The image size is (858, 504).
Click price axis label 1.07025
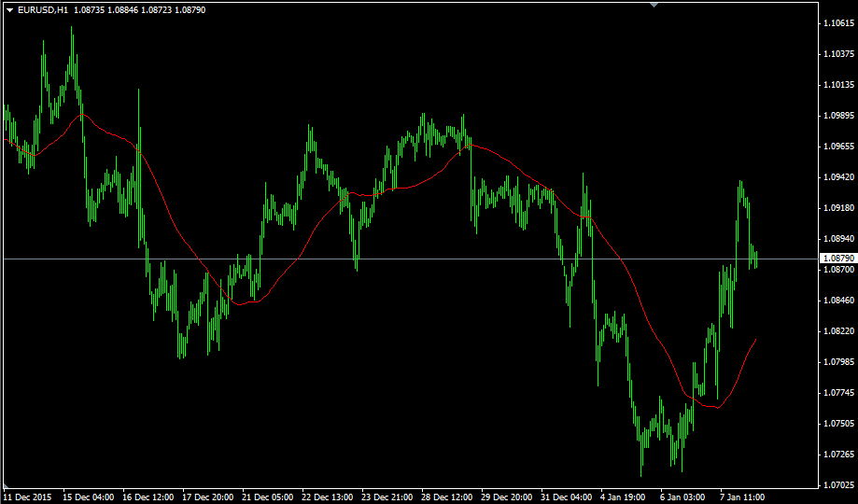[x=838, y=484]
